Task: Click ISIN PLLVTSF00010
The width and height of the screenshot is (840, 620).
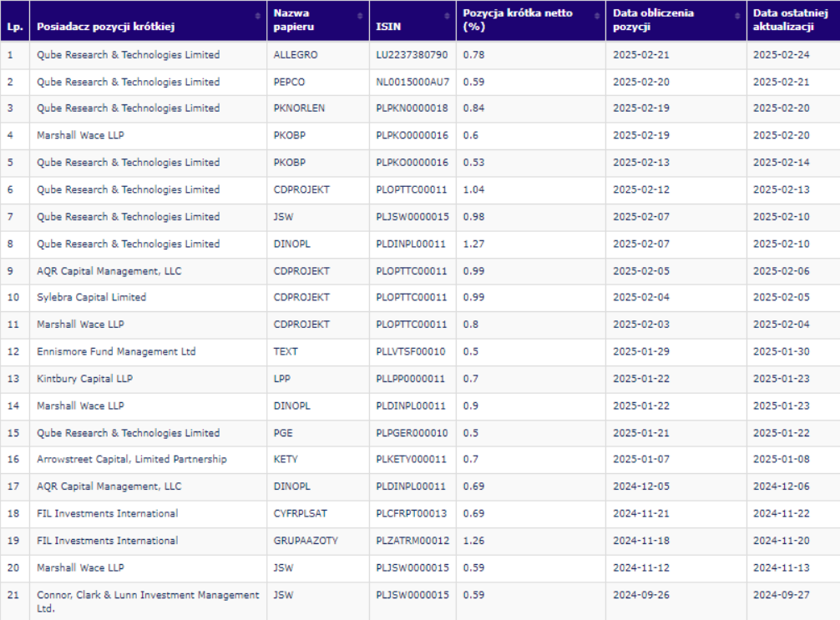Action: (x=410, y=352)
